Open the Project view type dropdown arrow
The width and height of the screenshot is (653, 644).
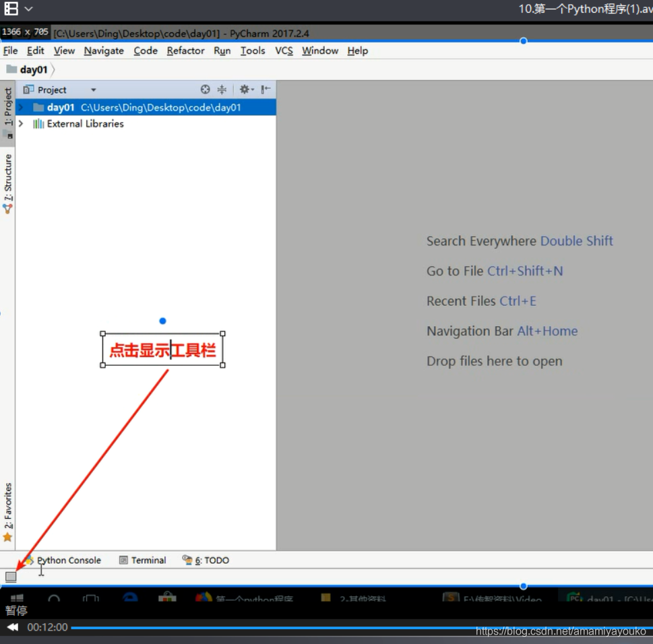[x=93, y=90]
